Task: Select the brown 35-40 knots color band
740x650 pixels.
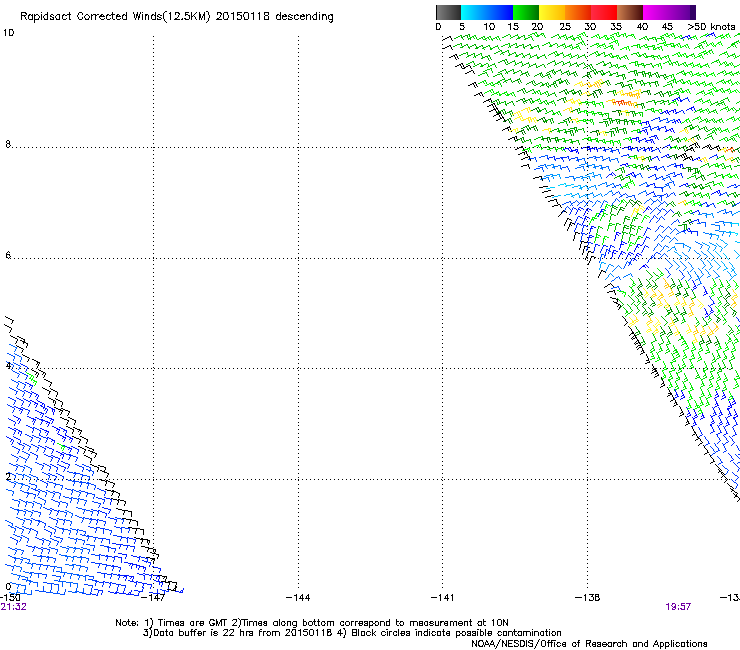Action: point(630,12)
